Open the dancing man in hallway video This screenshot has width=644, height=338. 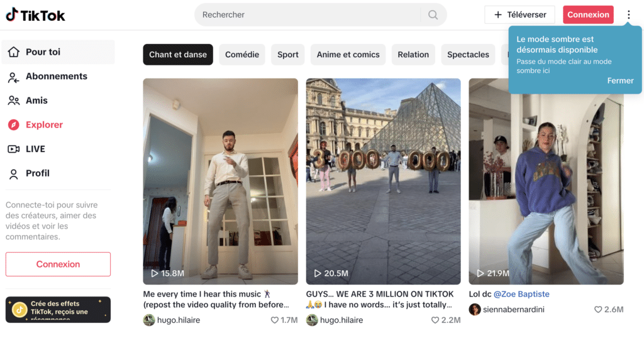(x=220, y=182)
